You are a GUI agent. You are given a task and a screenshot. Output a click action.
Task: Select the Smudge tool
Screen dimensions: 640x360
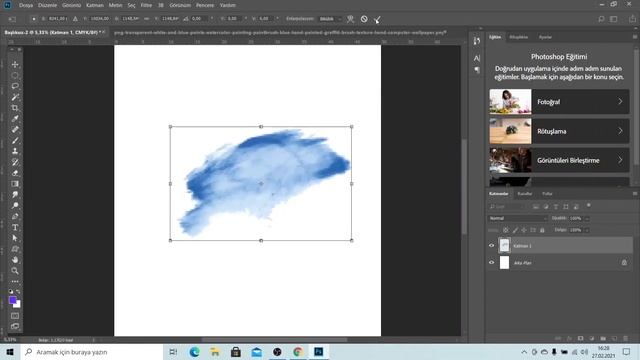(x=15, y=195)
